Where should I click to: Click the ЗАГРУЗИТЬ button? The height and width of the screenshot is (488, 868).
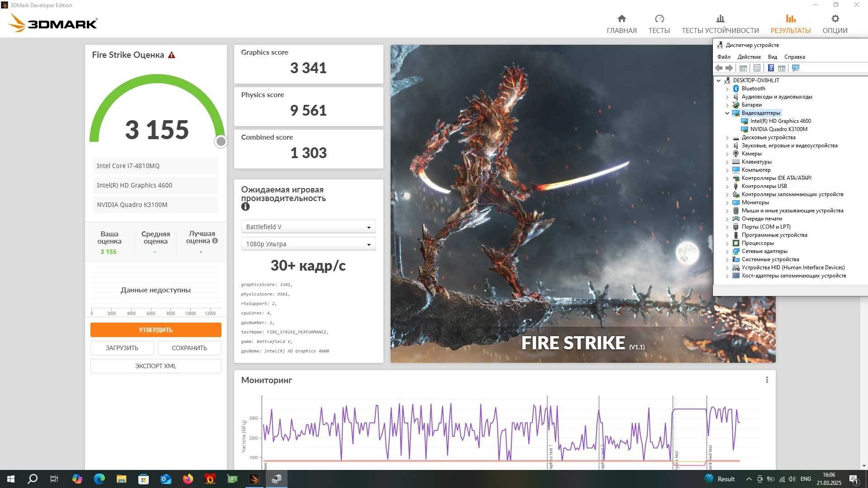pyautogui.click(x=122, y=348)
